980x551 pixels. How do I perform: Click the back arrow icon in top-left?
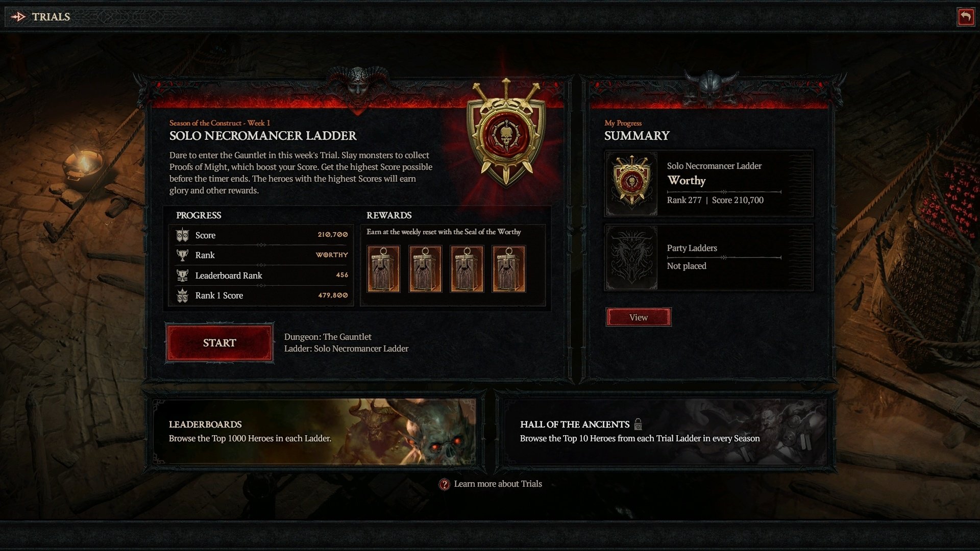coord(18,16)
